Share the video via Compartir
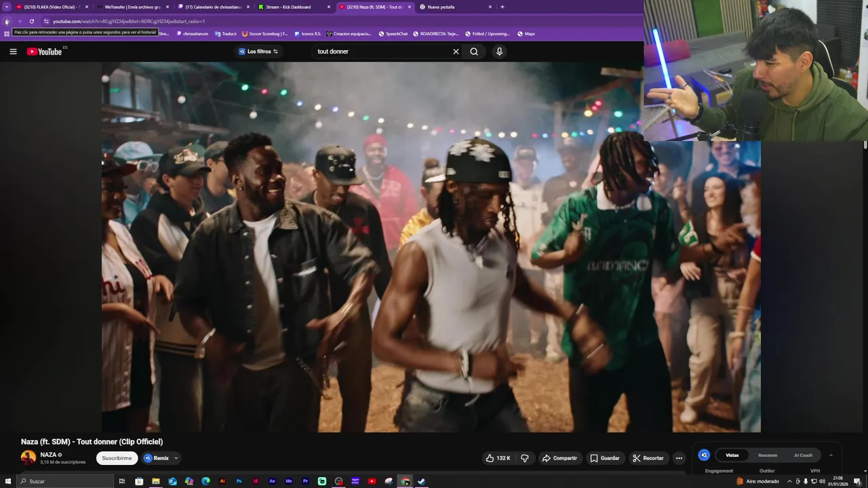This screenshot has width=868, height=488. [559, 458]
